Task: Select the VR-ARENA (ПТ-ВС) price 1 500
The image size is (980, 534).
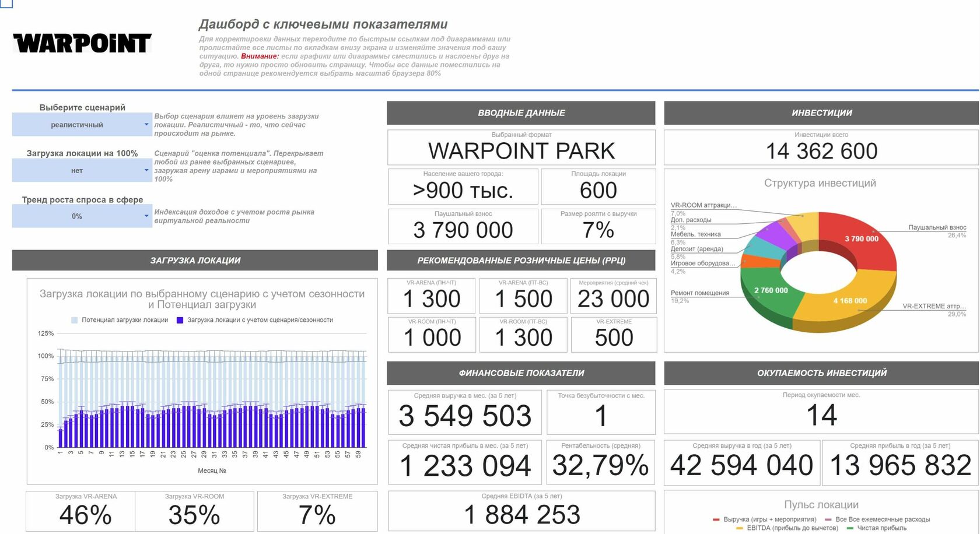Action: point(523,299)
